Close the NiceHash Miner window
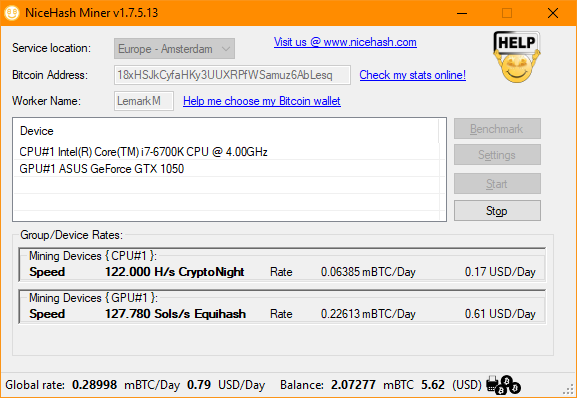The width and height of the screenshot is (577, 398). click(x=553, y=13)
